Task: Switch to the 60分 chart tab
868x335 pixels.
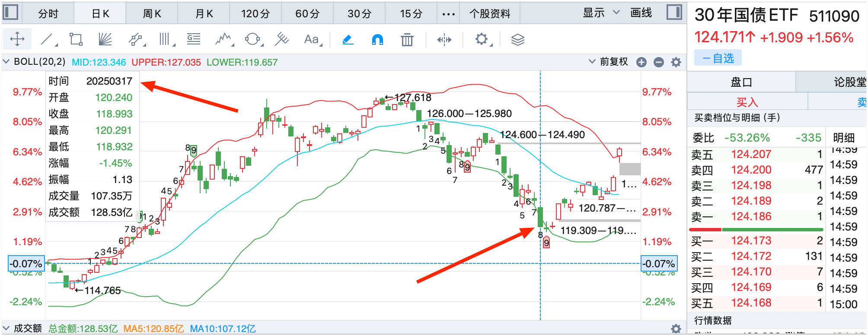Action: [307, 14]
